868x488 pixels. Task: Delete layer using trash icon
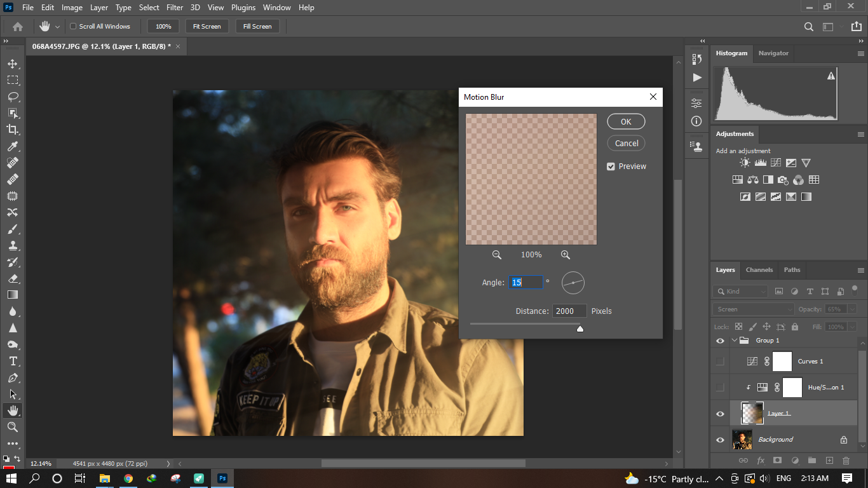click(846, 460)
